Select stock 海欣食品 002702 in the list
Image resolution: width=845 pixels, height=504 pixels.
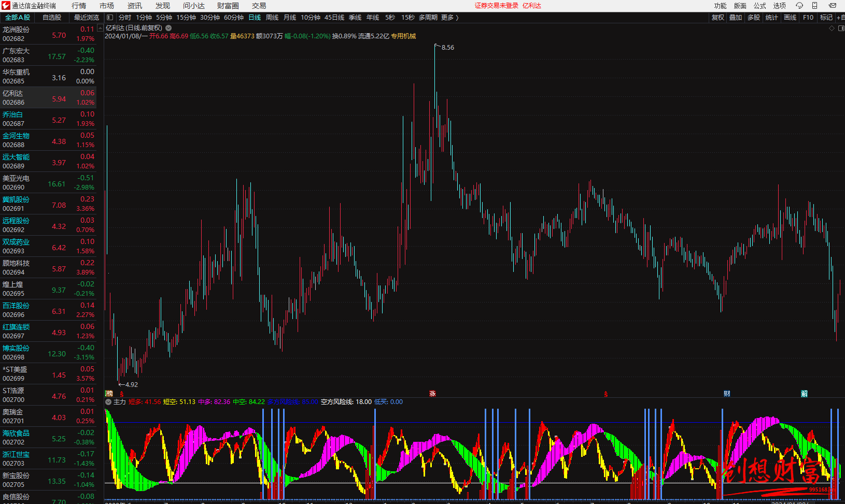point(49,438)
